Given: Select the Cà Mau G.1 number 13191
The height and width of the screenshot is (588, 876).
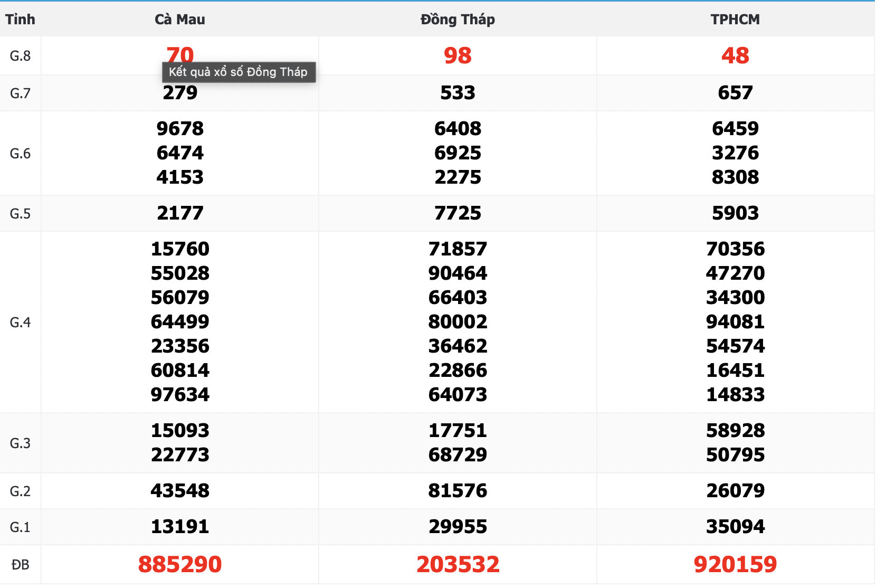Looking at the screenshot, I should (x=180, y=527).
